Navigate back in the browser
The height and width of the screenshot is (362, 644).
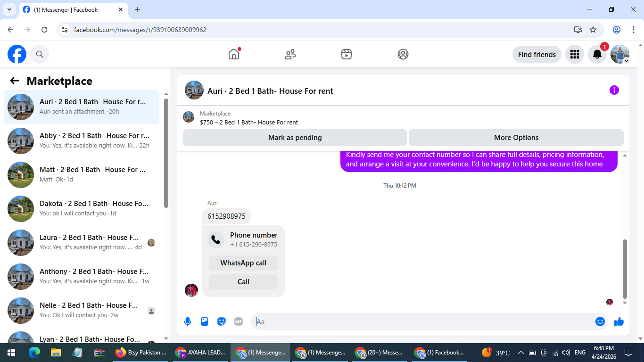tap(10, 30)
